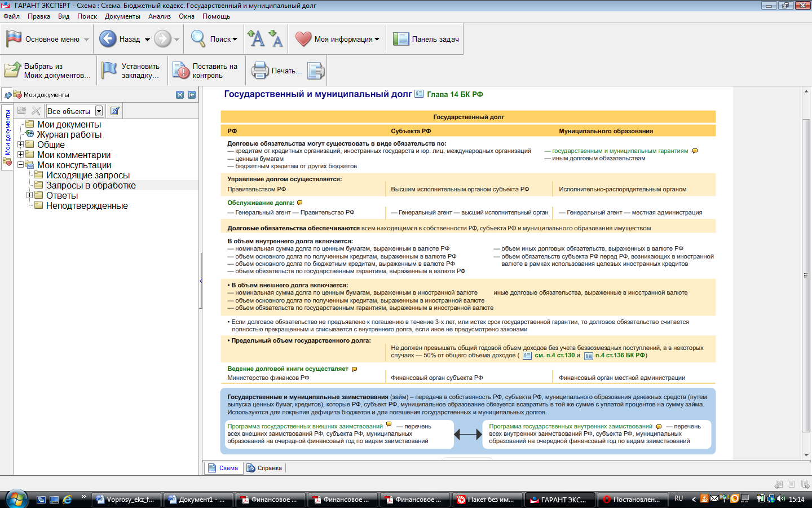812x508 pixels.
Task: Switch to the Справка tab
Action: coord(264,468)
